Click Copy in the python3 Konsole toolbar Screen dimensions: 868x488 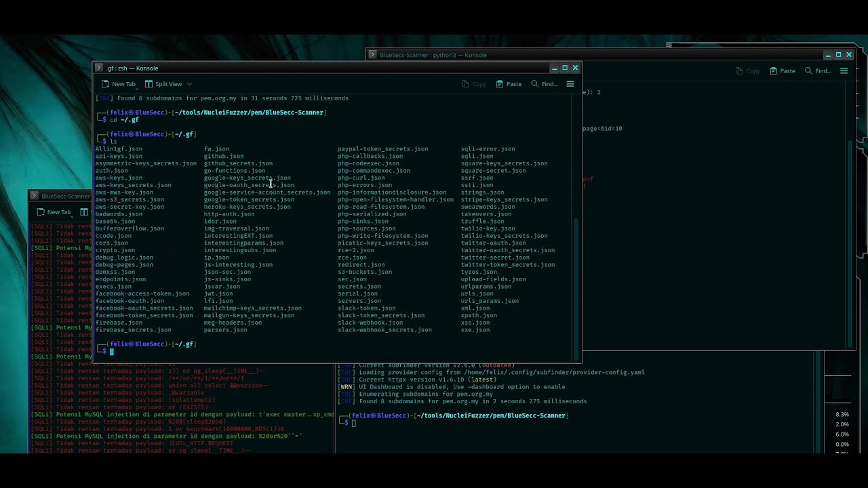(748, 71)
